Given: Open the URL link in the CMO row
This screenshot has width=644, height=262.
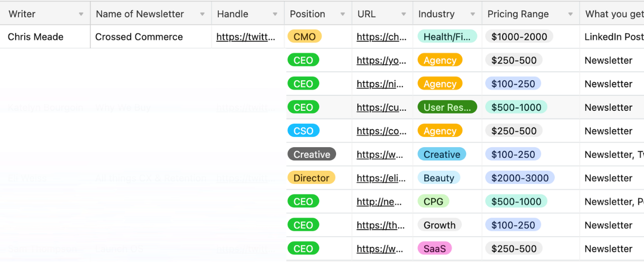Looking at the screenshot, I should click(381, 37).
